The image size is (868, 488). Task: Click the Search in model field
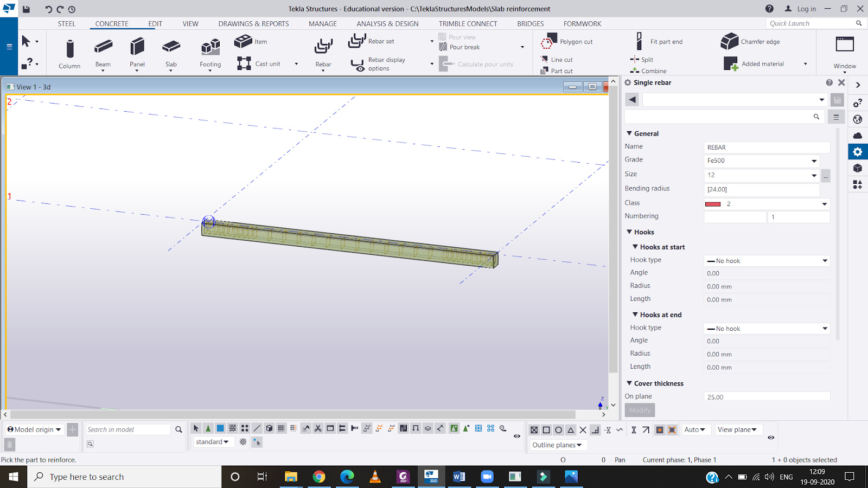click(x=128, y=429)
